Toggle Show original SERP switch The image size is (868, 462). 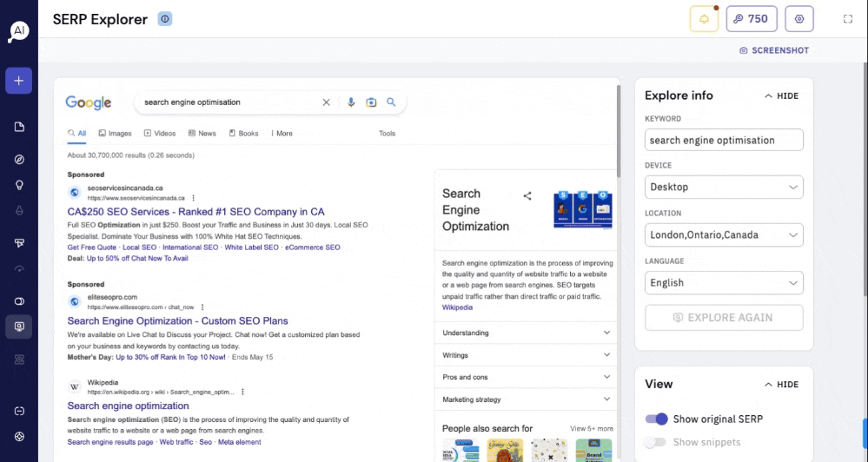point(657,419)
